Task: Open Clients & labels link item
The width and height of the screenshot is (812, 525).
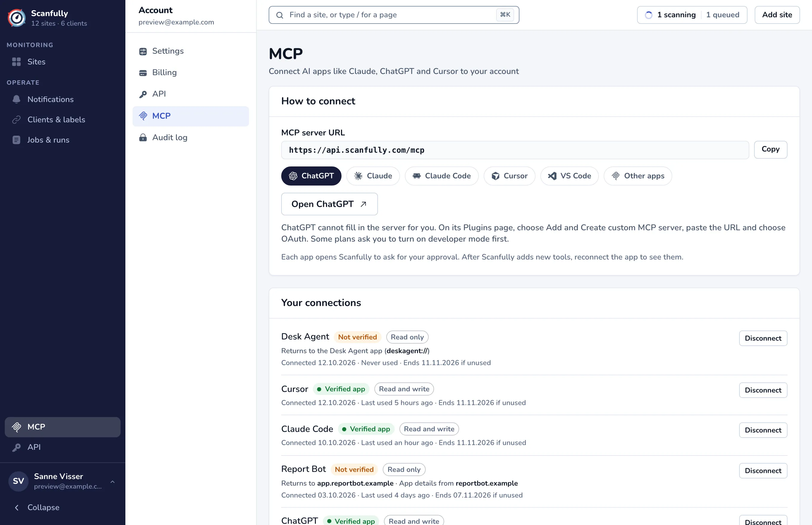Action: pyautogui.click(x=62, y=120)
